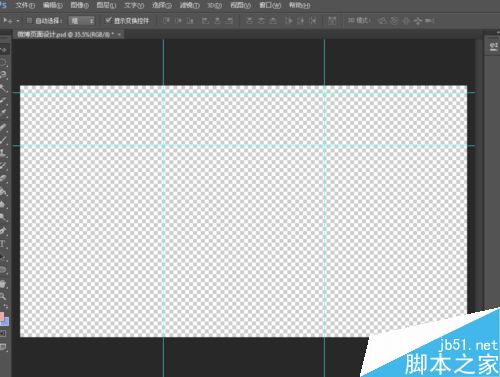Image resolution: width=500 pixels, height=377 pixels.
Task: Click the background color swatch
Action: point(5,321)
